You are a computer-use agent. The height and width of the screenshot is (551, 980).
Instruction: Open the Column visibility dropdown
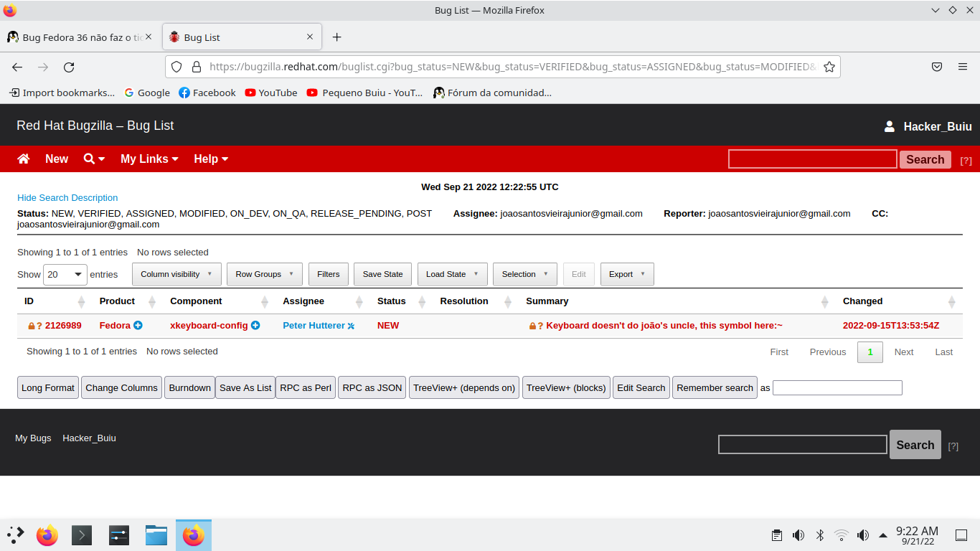[176, 274]
